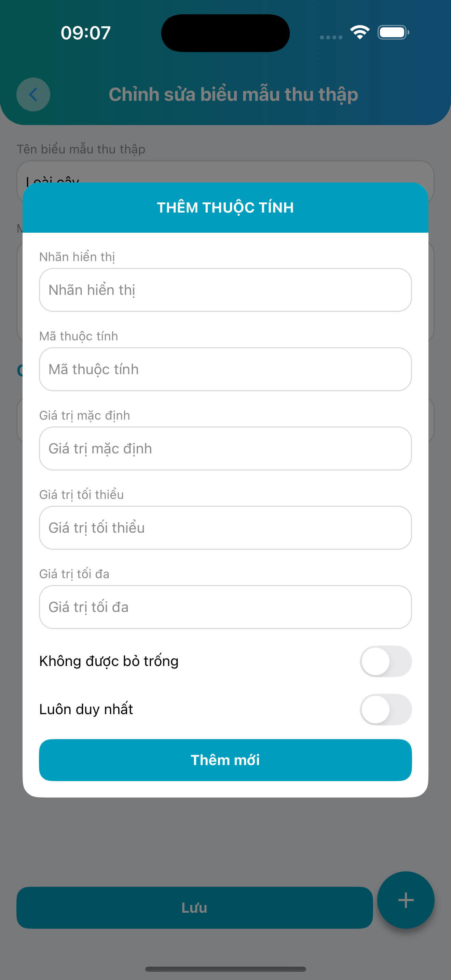Click the 'Không được bỏ trống' label text
The width and height of the screenshot is (451, 980).
(109, 661)
